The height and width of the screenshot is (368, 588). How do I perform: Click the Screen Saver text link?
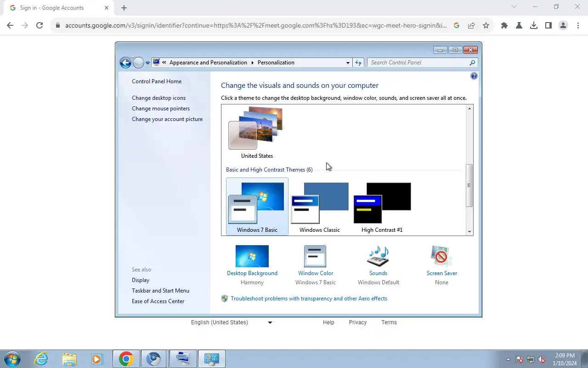click(x=442, y=273)
